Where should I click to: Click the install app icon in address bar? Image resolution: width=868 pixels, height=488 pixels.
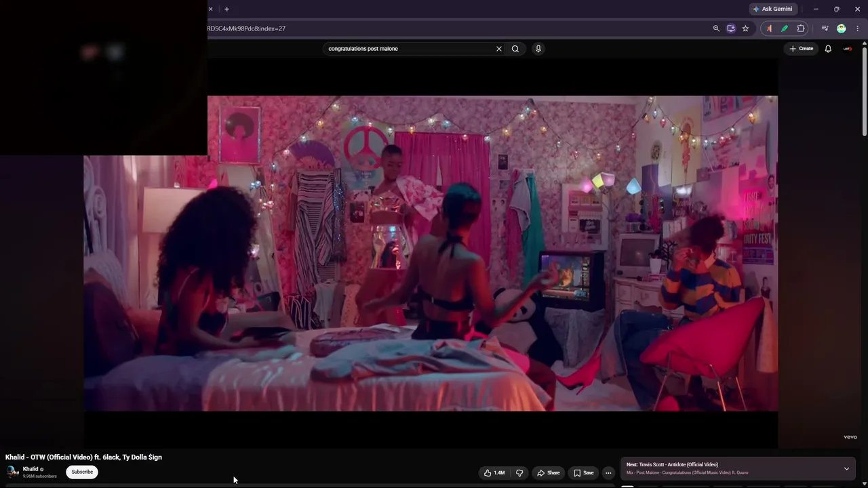[730, 28]
